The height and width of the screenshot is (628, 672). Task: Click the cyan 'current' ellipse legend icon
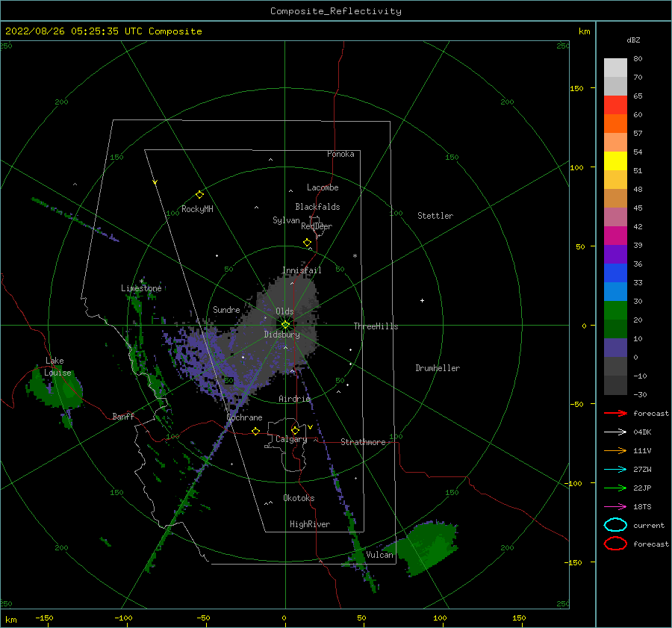tap(615, 525)
